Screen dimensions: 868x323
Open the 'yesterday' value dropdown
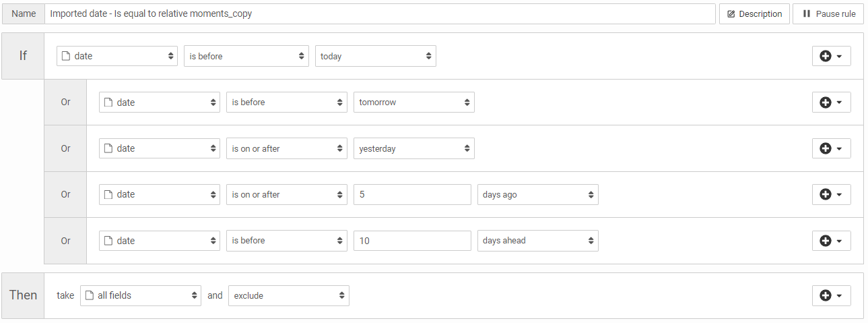pos(413,148)
